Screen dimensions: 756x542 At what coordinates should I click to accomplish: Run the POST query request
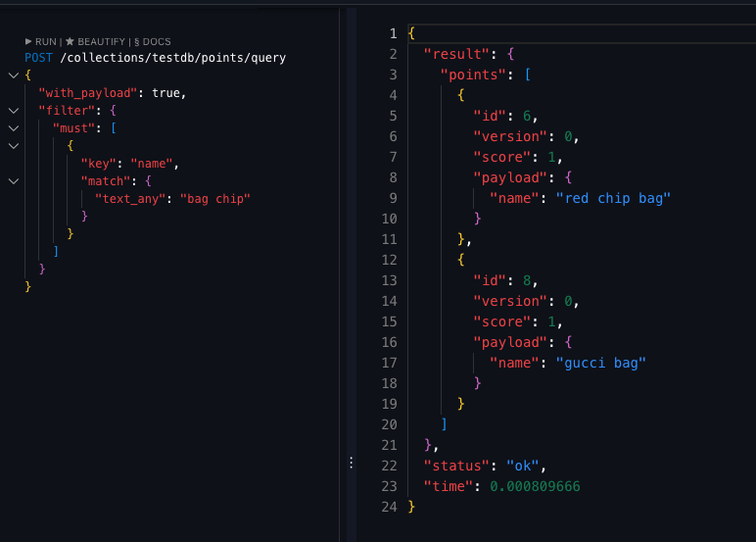click(41, 41)
